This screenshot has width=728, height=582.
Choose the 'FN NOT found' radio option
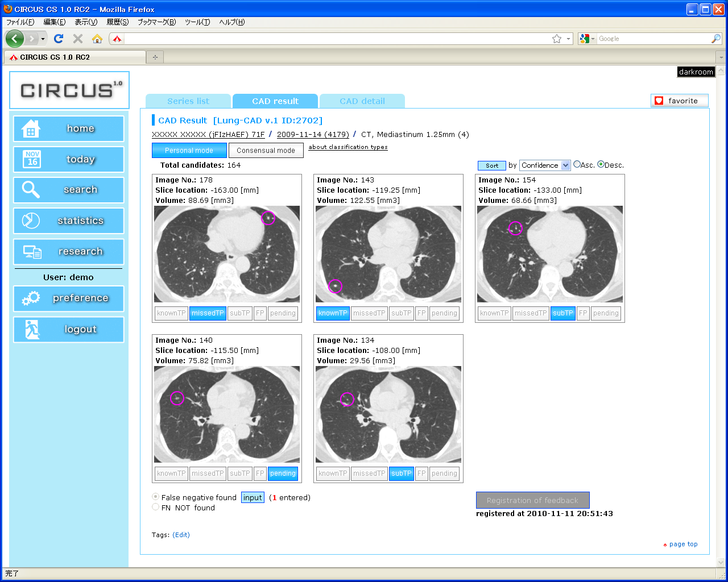tap(155, 507)
